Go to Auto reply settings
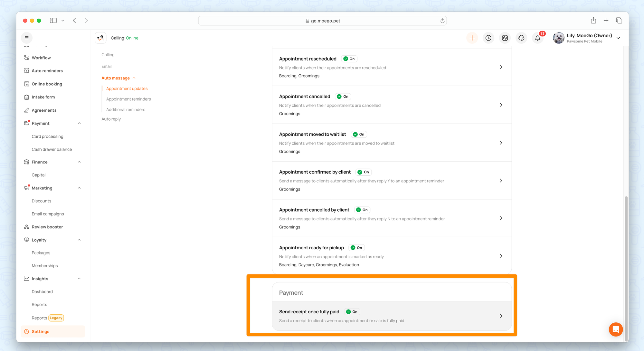The height and width of the screenshot is (351, 644). click(111, 119)
